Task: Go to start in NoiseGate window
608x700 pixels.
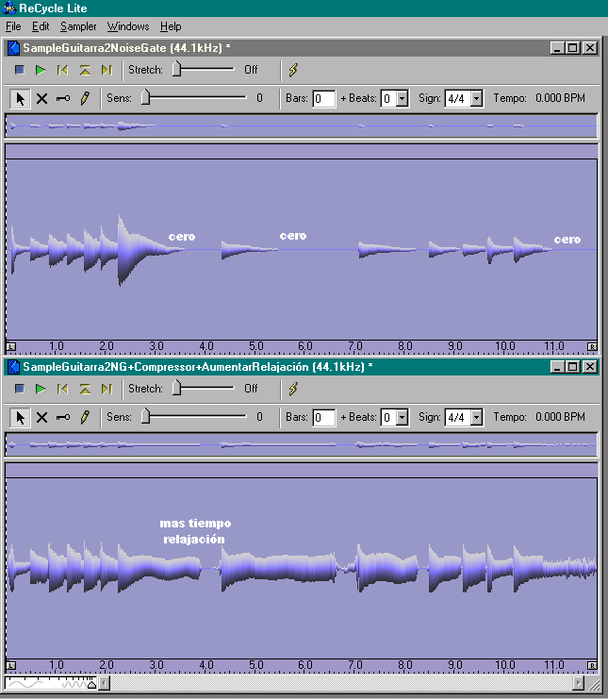Action: click(x=62, y=70)
